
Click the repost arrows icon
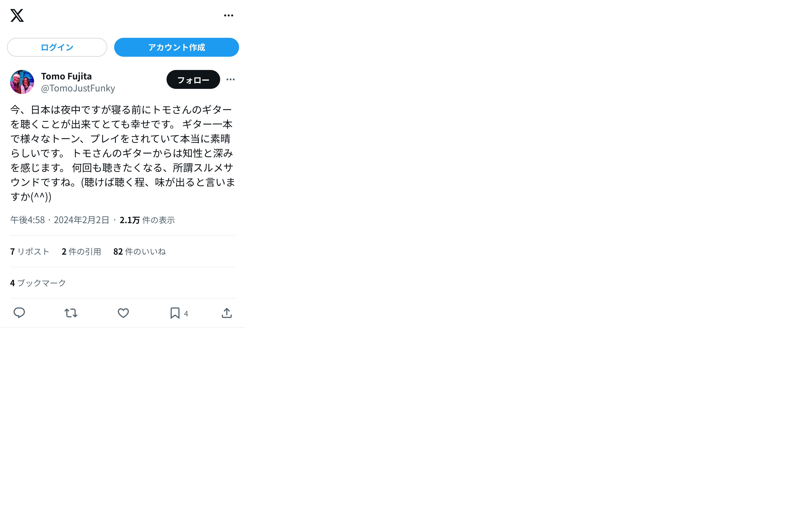click(x=71, y=313)
